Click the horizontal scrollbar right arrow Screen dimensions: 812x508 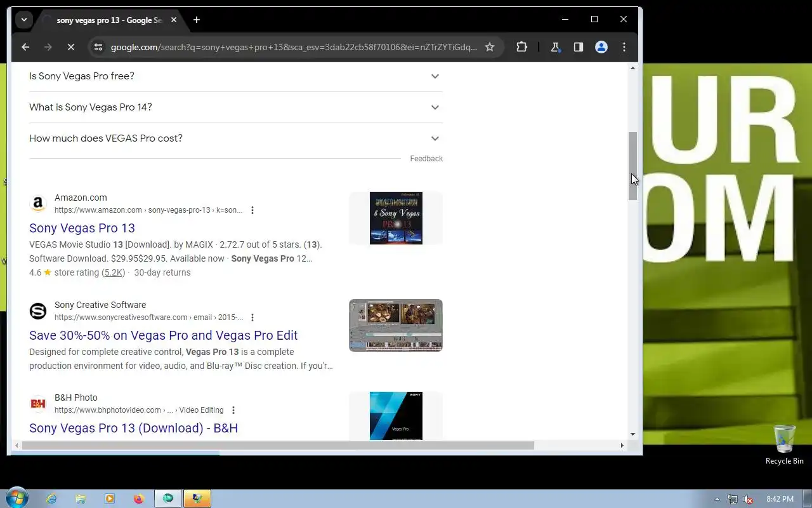tap(622, 445)
